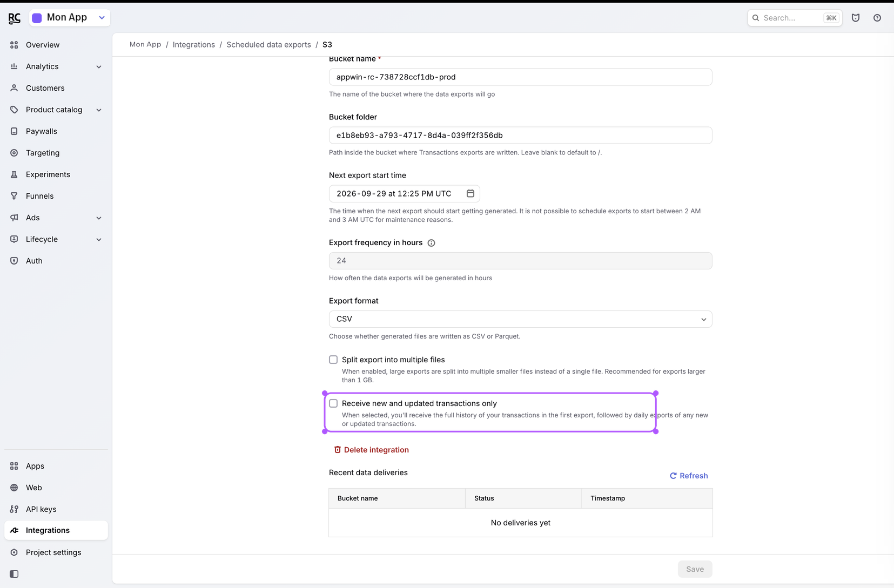
Task: Enable Split export into multiple files
Action: pos(333,360)
